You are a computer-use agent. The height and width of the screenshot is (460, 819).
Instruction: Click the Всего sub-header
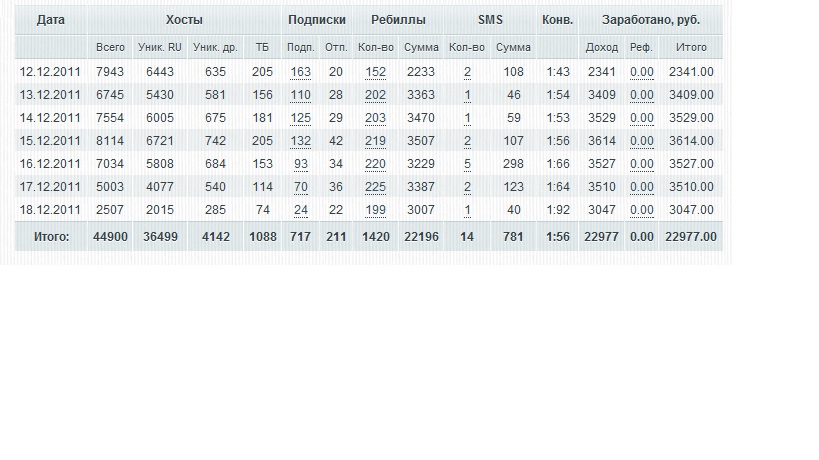click(x=110, y=47)
